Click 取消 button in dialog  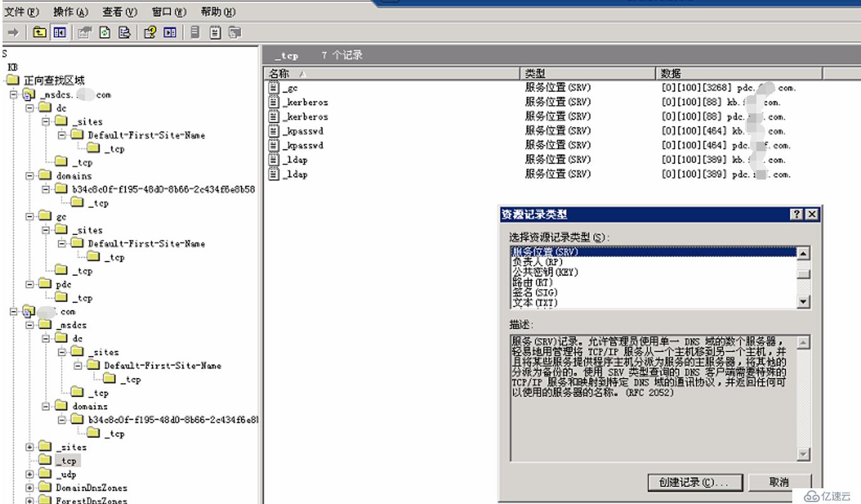pyautogui.click(x=779, y=483)
